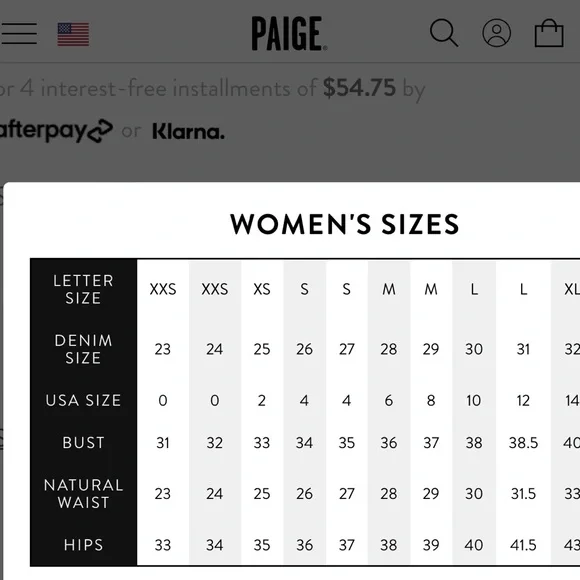
Task: Click the 41.5 hips measurement cell
Action: click(x=523, y=545)
